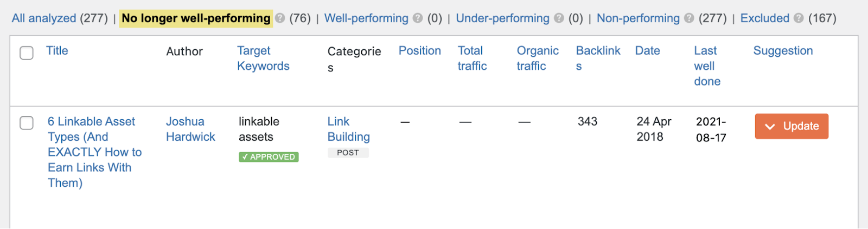Sort table by Title column

coord(57,51)
